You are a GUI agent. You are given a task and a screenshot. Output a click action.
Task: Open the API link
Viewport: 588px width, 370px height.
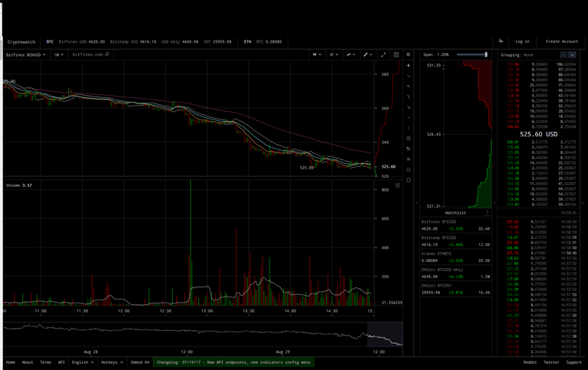click(x=61, y=362)
